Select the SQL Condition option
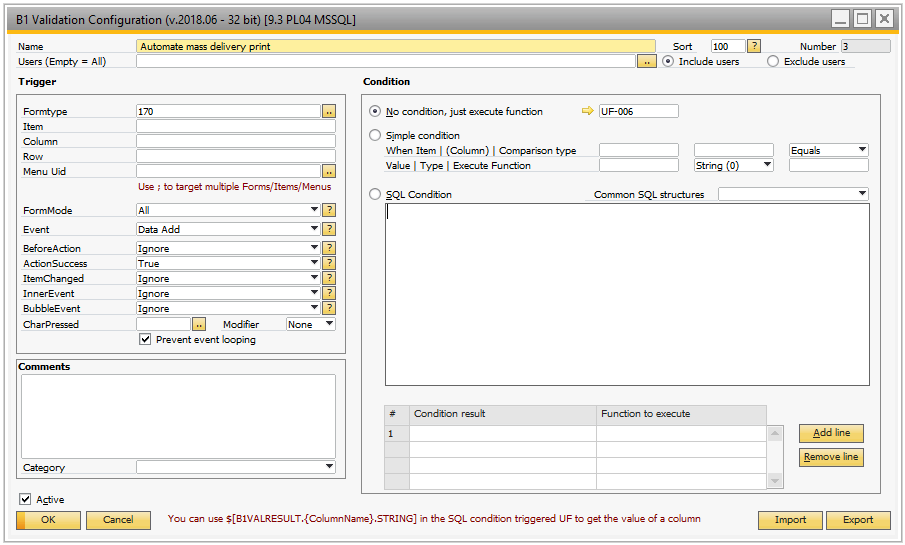Image resolution: width=905 pixels, height=545 pixels. point(375,195)
